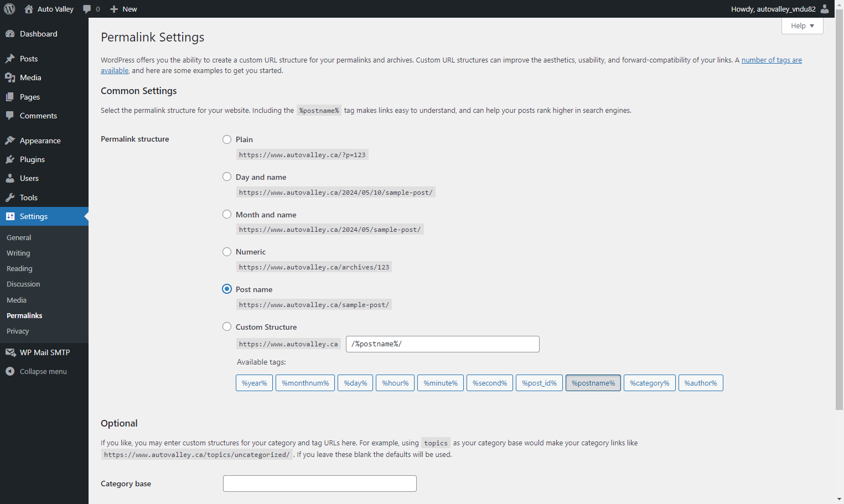The width and height of the screenshot is (844, 504).
Task: Click the Media icon in the main sidebar
Action: [x=10, y=77]
